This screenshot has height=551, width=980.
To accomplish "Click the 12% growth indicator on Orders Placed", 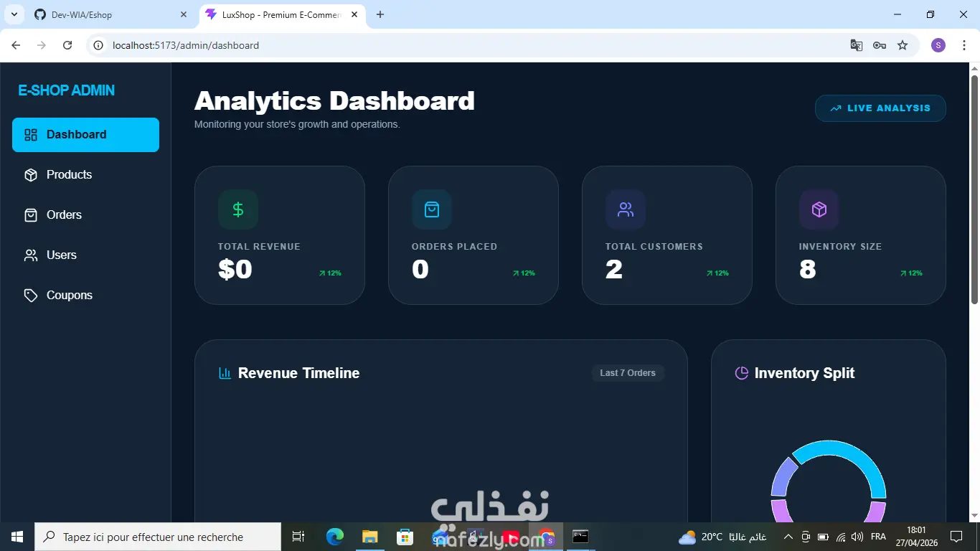I will coord(524,273).
